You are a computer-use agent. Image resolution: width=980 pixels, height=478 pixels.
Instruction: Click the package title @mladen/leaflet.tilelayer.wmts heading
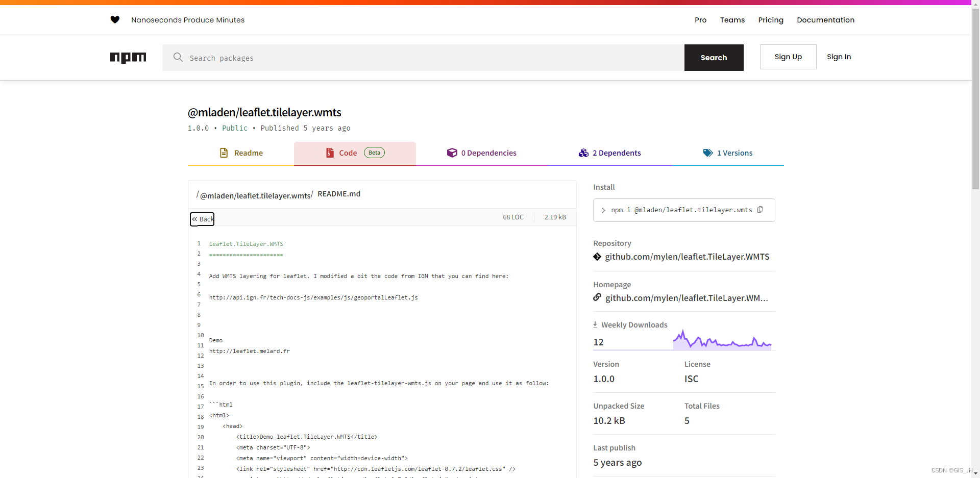(x=264, y=112)
